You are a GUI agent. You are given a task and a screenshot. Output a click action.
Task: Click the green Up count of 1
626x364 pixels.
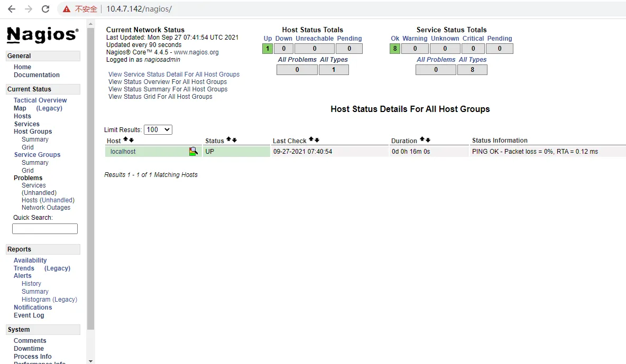[x=268, y=49]
